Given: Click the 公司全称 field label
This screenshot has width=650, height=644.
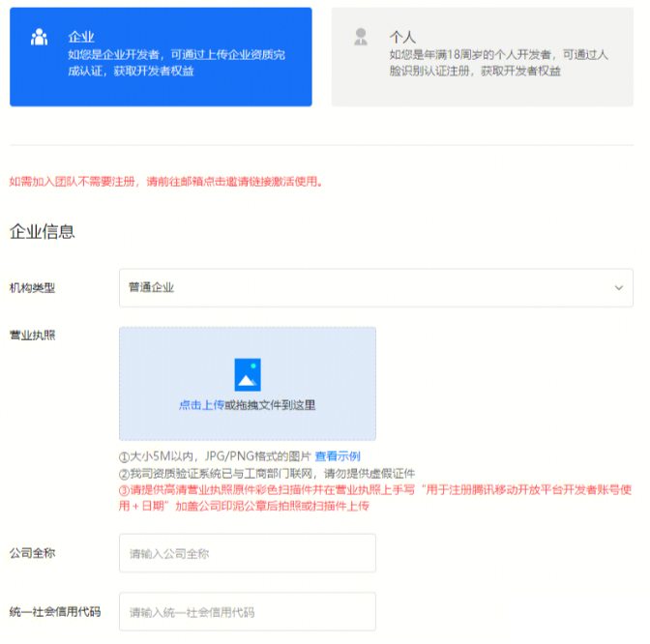Looking at the screenshot, I should click(x=32, y=553).
